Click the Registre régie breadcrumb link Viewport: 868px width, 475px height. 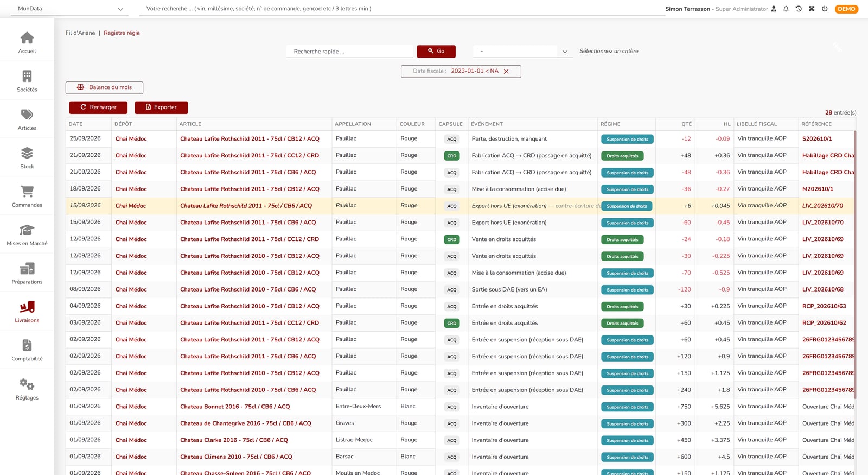pyautogui.click(x=122, y=33)
